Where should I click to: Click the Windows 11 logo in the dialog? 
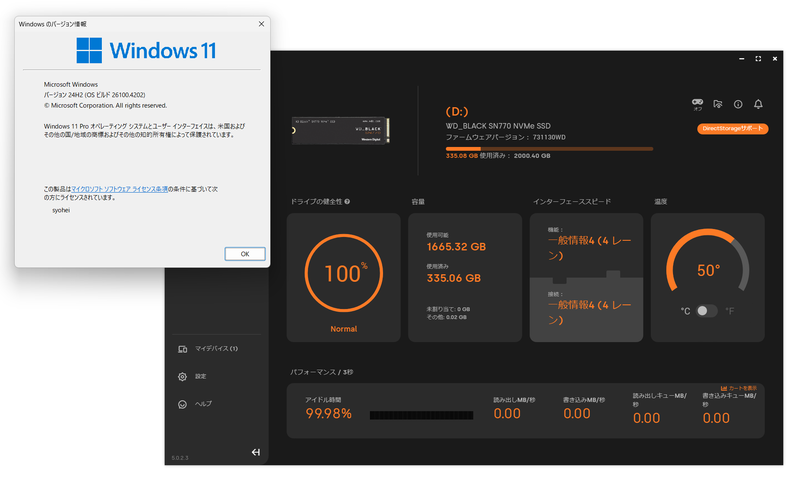click(x=146, y=51)
